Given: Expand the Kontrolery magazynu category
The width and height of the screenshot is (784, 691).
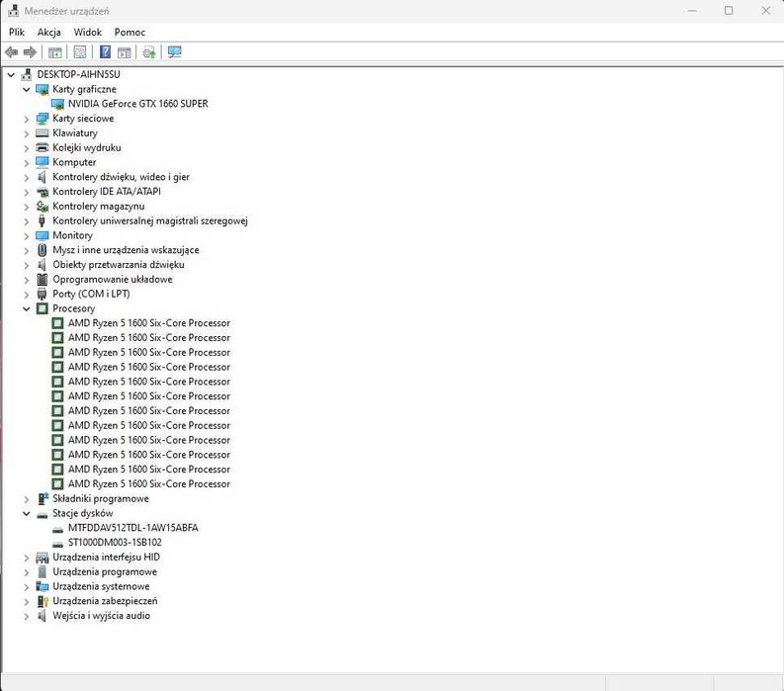Looking at the screenshot, I should click(27, 207).
